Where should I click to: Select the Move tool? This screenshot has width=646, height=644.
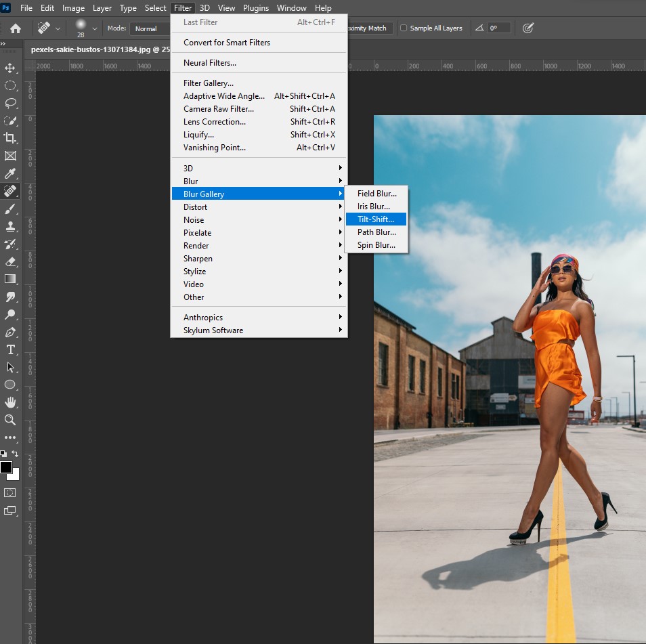pyautogui.click(x=10, y=68)
